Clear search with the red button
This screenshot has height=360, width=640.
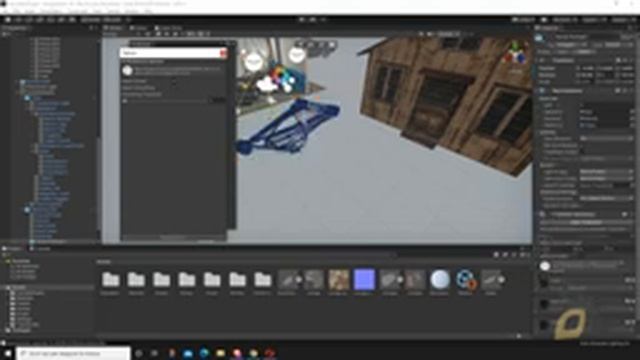point(223,53)
